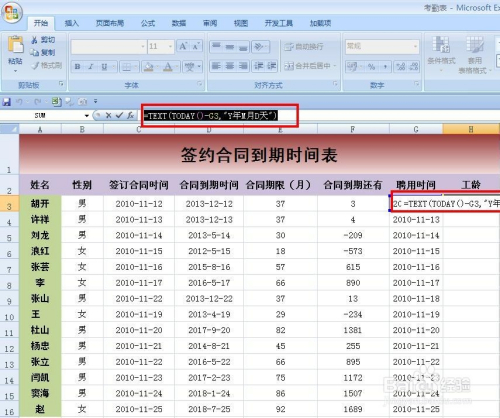Toggle italic formatting
500x418 pixels.
click(91, 67)
